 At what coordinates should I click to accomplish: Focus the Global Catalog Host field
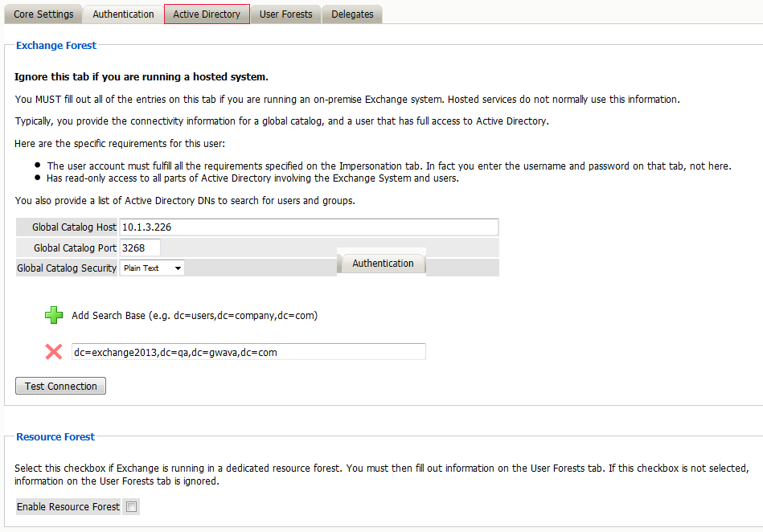309,227
